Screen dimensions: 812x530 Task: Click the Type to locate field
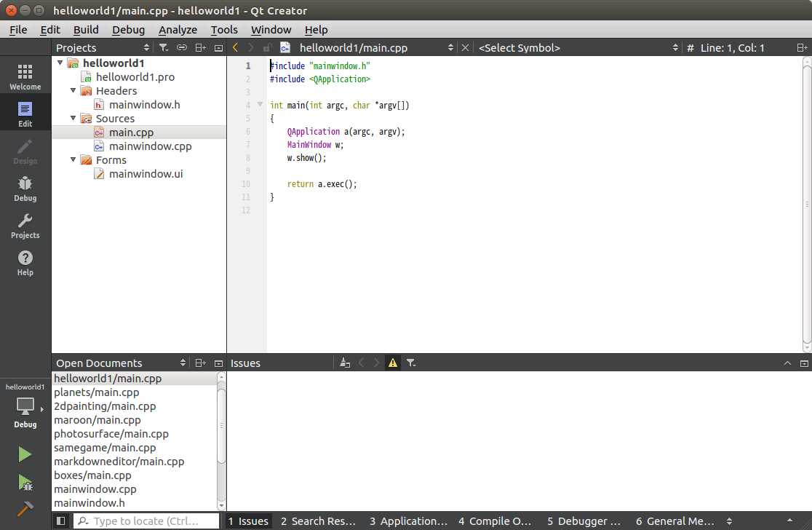coord(146,521)
